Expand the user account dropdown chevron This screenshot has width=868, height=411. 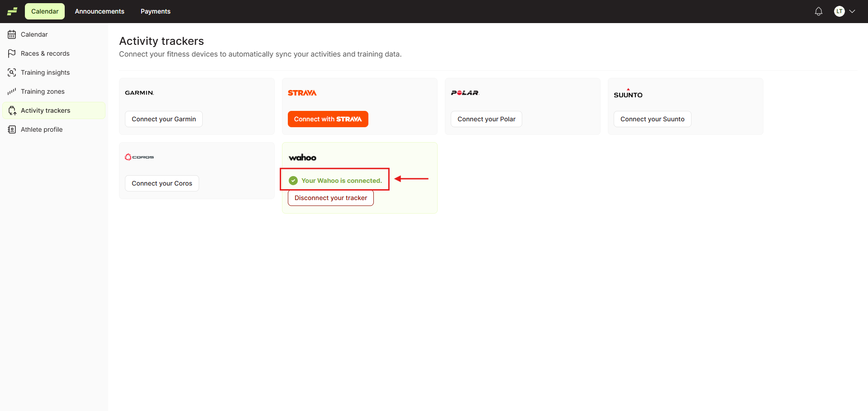[x=852, y=11]
